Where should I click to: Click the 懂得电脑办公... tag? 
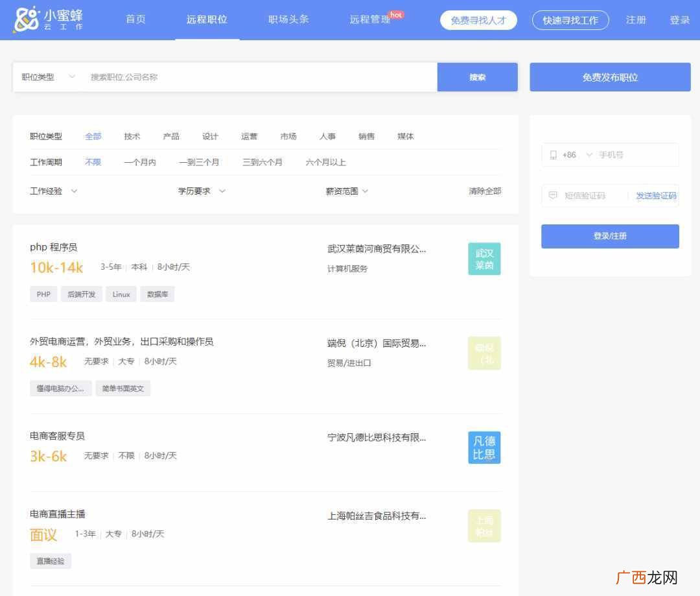click(x=61, y=388)
